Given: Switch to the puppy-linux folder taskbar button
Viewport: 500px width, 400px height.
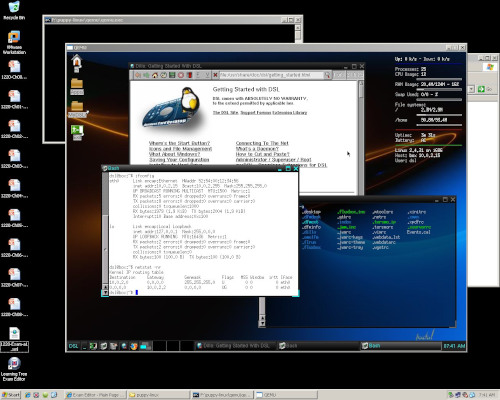Looking at the screenshot, I should (159, 395).
